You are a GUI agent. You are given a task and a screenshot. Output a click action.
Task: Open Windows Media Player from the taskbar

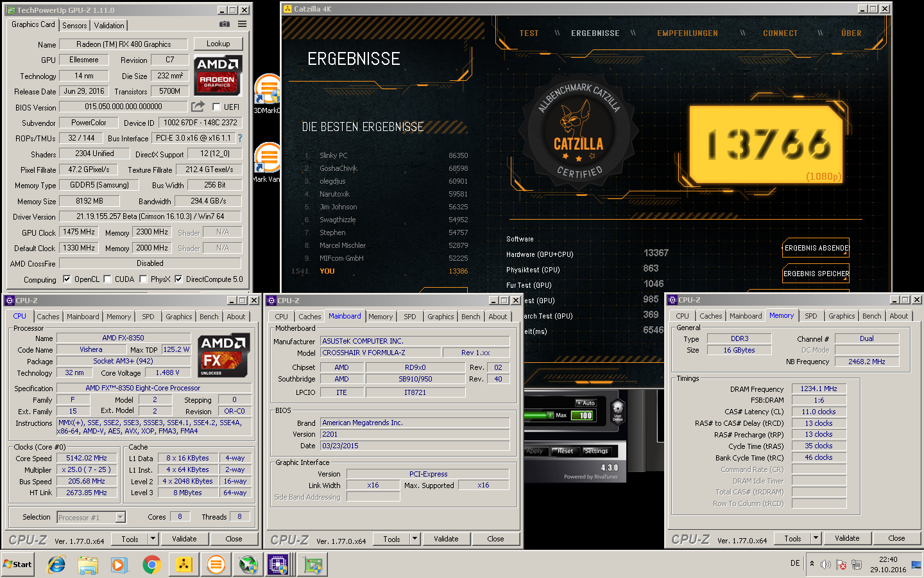point(119,565)
